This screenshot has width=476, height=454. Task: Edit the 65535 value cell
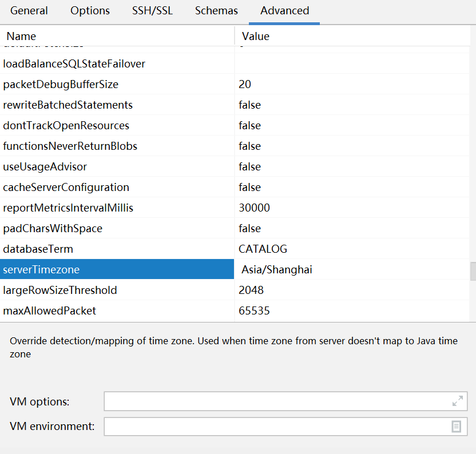click(352, 310)
